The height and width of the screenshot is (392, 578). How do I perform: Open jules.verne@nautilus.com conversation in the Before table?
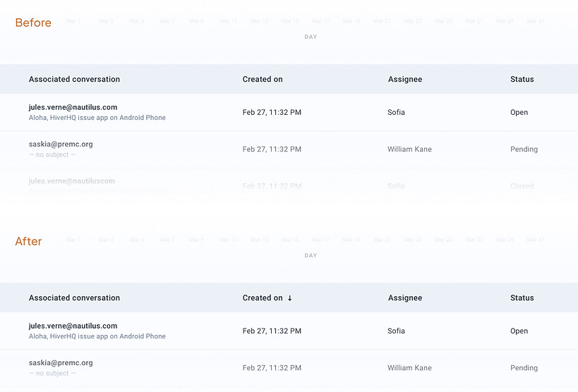coord(73,107)
